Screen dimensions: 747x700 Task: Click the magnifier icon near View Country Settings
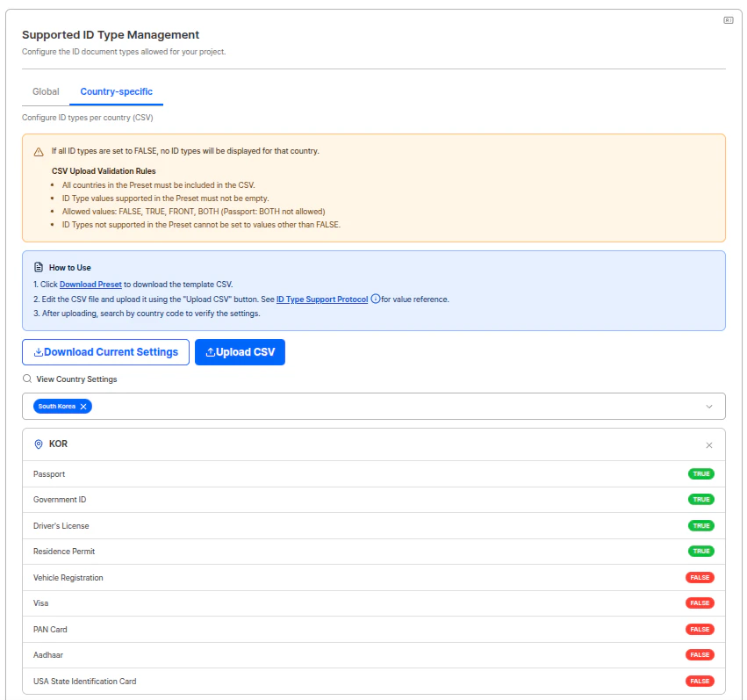[x=25, y=379]
